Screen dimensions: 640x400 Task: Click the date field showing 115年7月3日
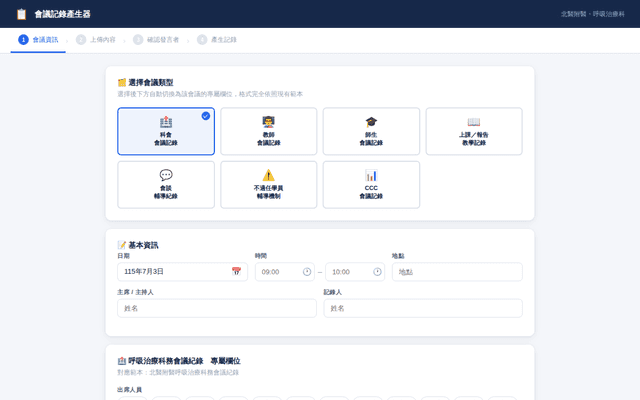click(182, 272)
